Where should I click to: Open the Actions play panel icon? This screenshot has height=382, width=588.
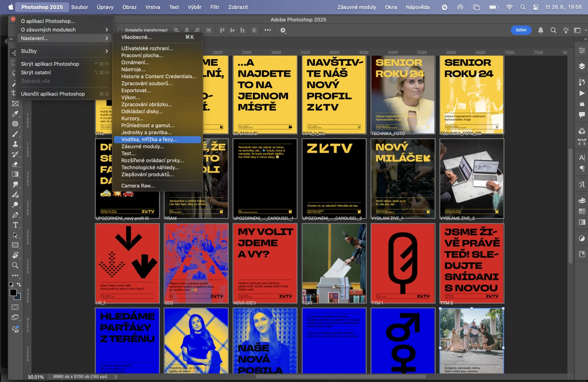582,93
